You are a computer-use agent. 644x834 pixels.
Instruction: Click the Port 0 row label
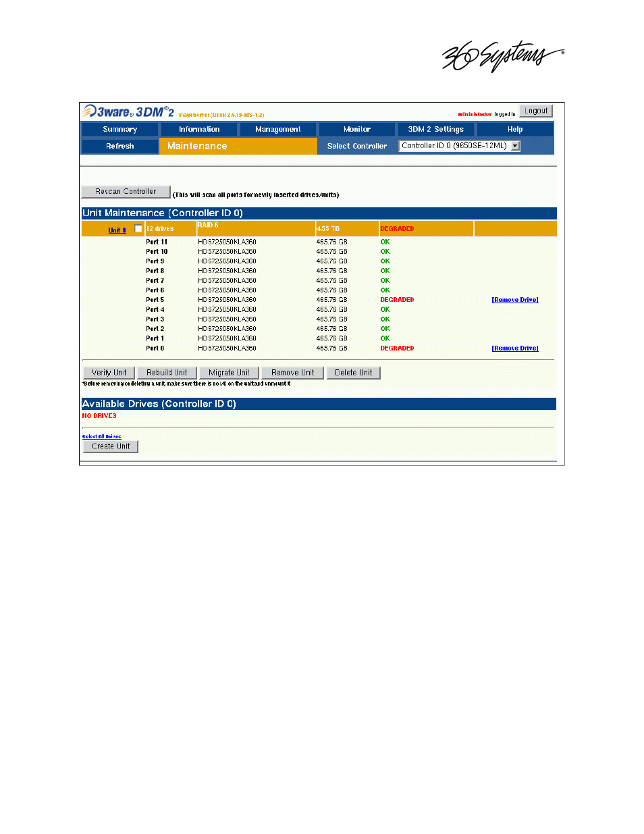pyautogui.click(x=155, y=348)
